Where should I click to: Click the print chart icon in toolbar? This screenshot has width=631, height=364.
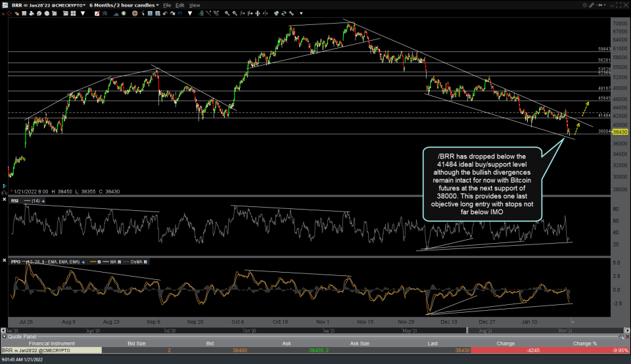(32, 13)
